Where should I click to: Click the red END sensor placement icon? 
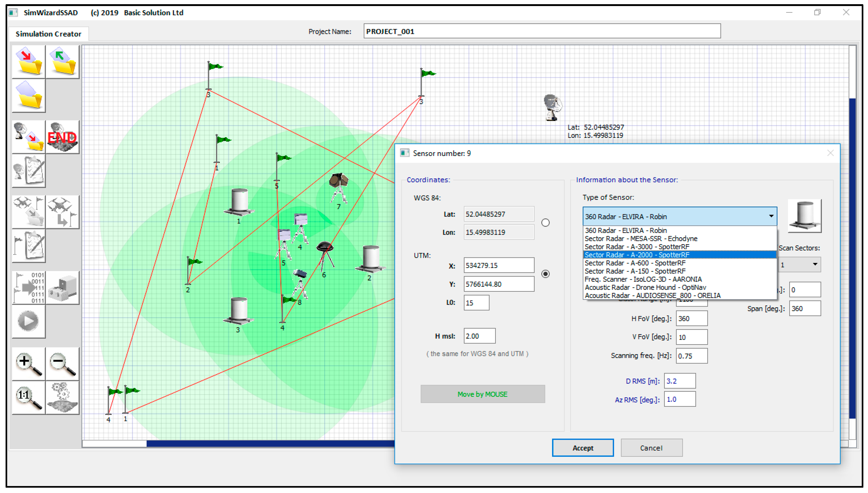pyautogui.click(x=62, y=137)
